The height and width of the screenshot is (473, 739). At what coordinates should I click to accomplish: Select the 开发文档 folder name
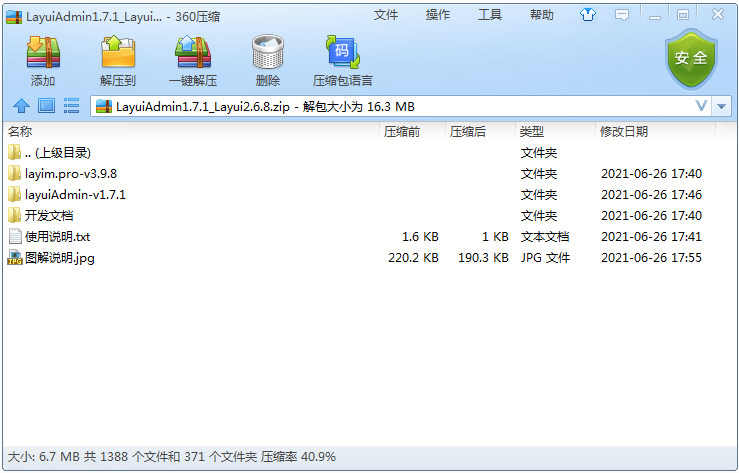pos(49,216)
